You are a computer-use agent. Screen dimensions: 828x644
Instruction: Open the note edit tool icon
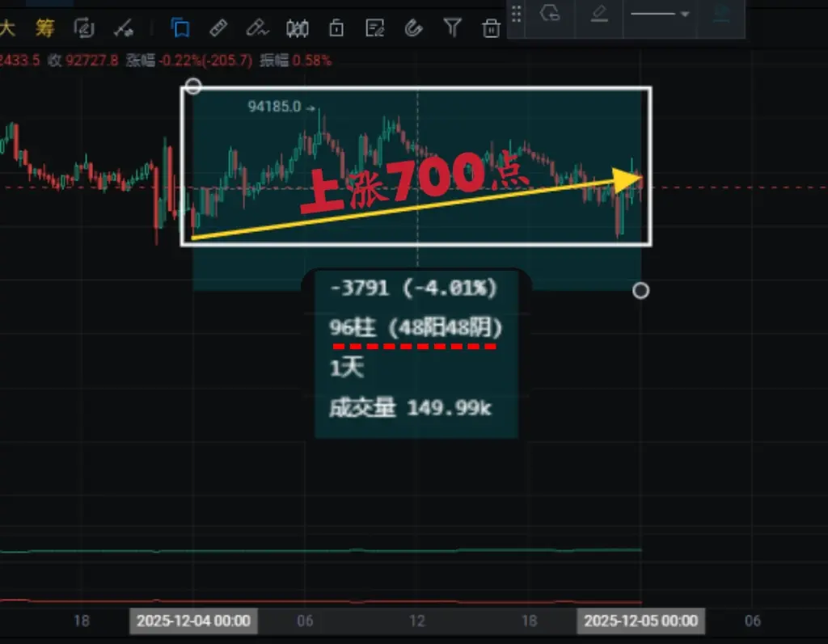coord(375,28)
